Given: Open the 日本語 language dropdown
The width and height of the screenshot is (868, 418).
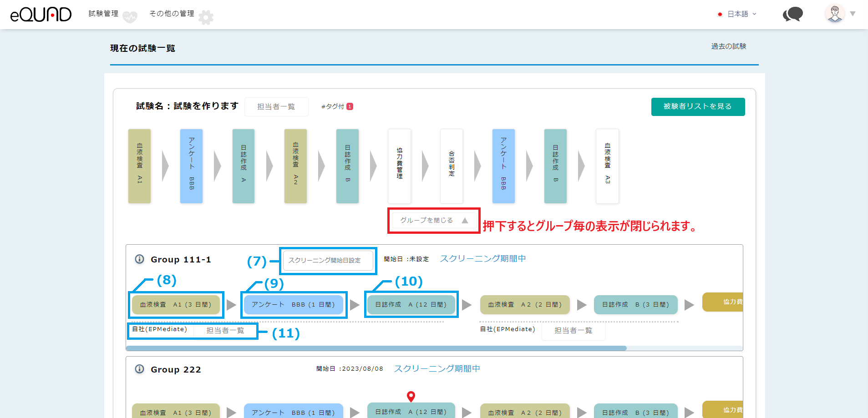Looking at the screenshot, I should click(x=737, y=14).
